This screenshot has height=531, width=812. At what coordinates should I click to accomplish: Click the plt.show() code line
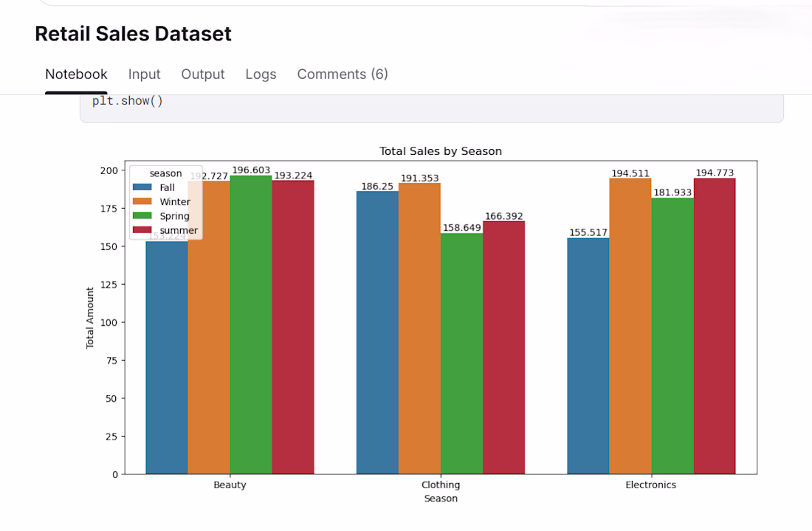coord(128,101)
